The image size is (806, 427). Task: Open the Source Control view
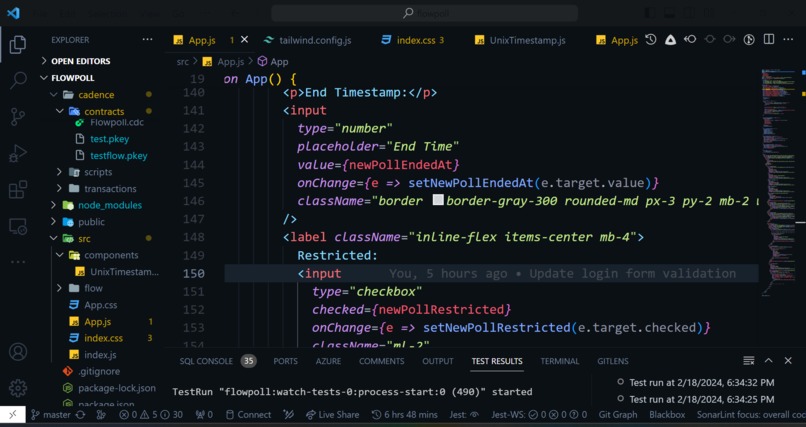18,117
